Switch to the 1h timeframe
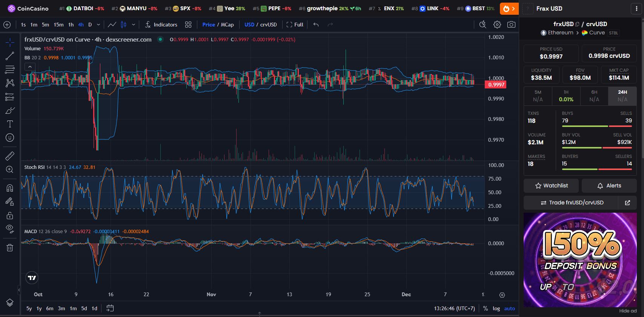The height and width of the screenshot is (317, 644). [71, 25]
